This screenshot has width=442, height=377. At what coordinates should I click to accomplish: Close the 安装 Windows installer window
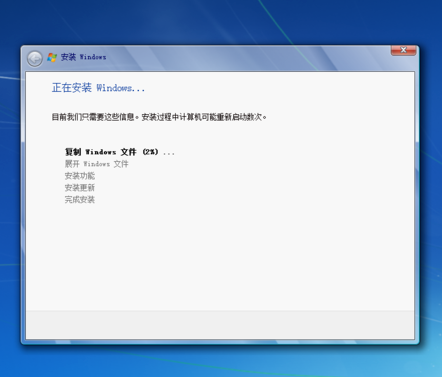tap(403, 50)
